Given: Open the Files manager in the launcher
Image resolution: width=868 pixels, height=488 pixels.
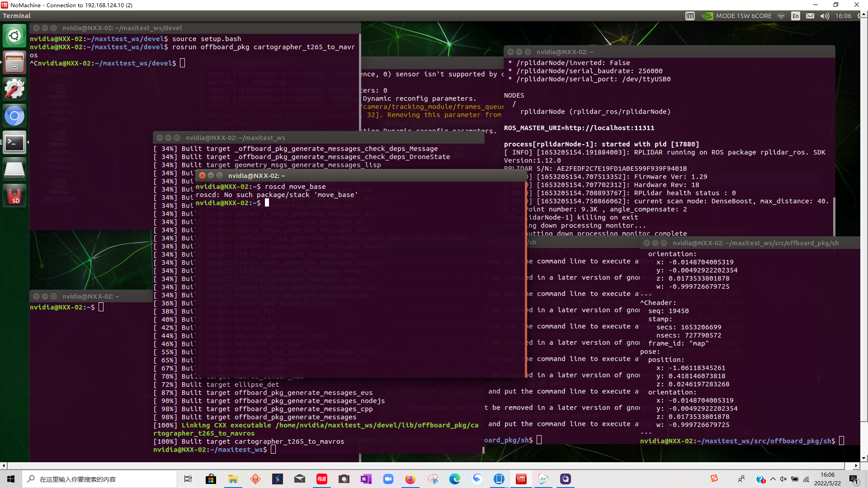Looking at the screenshot, I should tap(14, 62).
